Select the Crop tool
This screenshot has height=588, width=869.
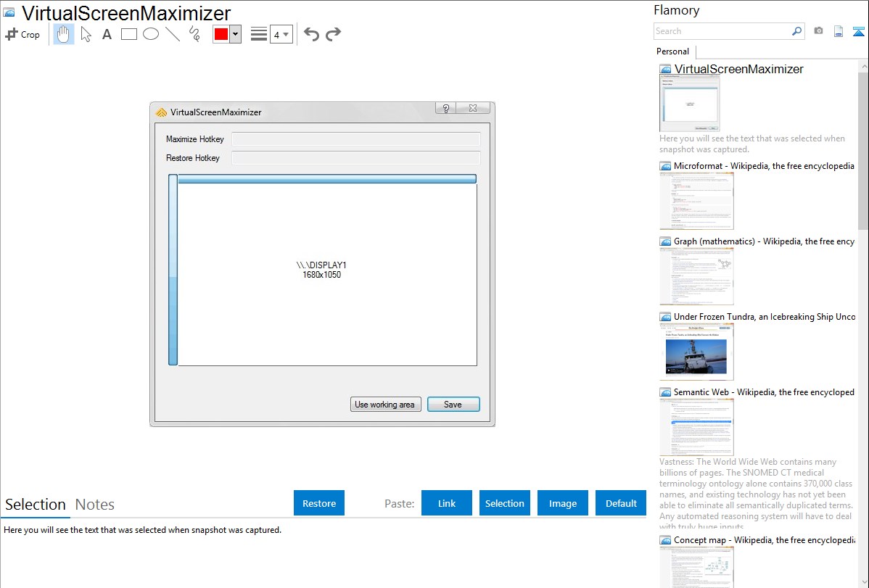(22, 34)
